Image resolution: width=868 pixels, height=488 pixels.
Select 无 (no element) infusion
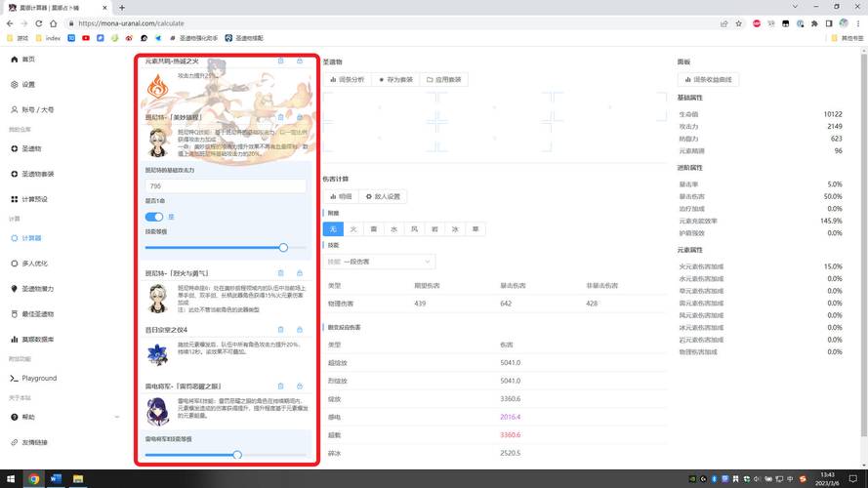[333, 229]
